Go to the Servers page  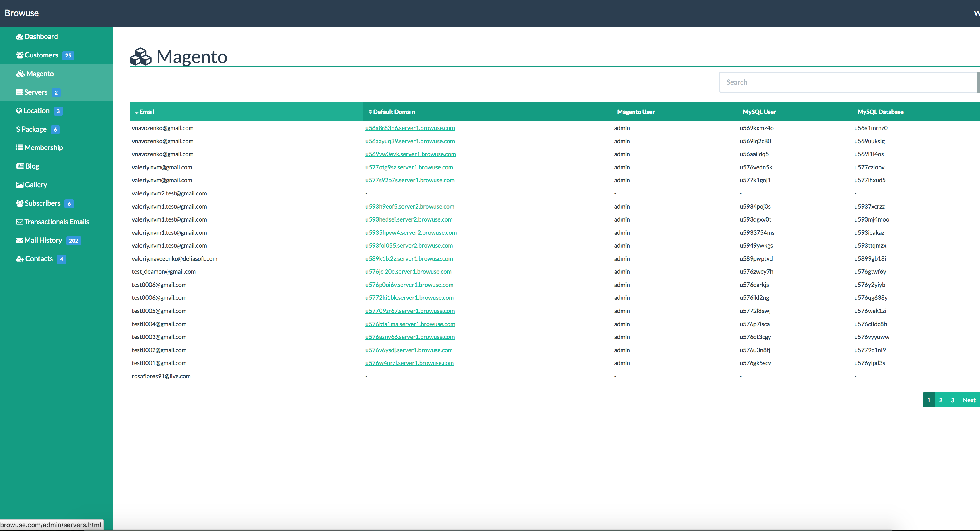point(36,92)
